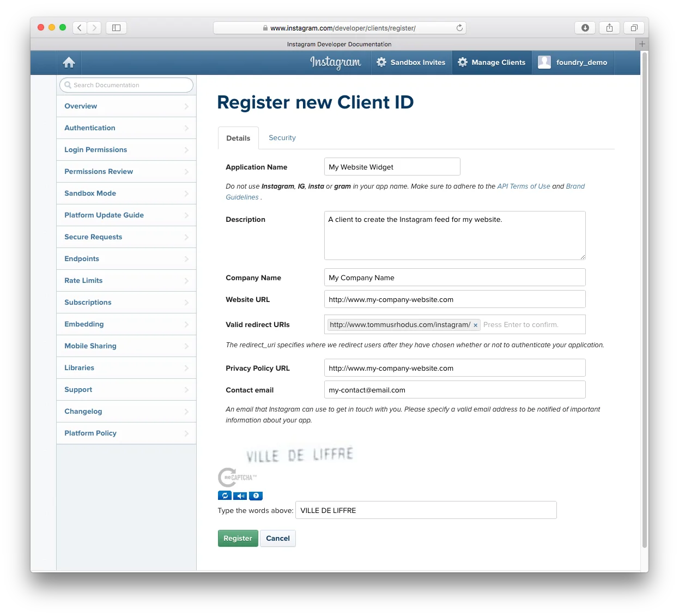Viewport: 679px width, 616px height.
Task: Switch to audio CAPTCHA challenge
Action: coord(240,496)
